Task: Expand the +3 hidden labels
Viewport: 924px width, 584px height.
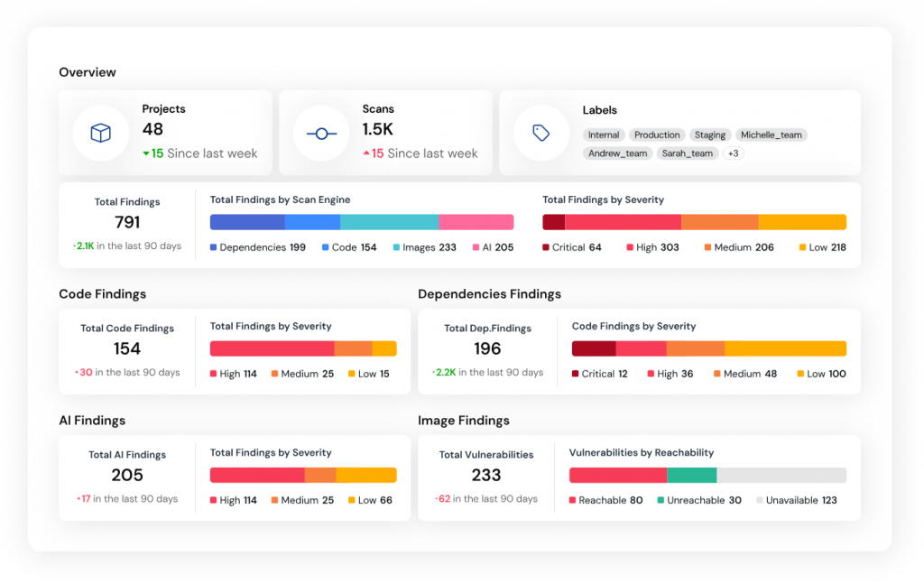Action: (733, 153)
